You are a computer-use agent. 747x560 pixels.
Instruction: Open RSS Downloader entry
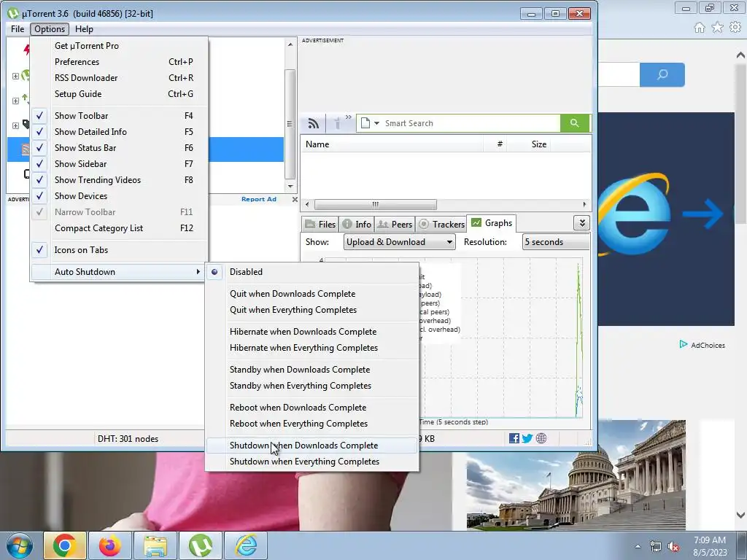120,78
